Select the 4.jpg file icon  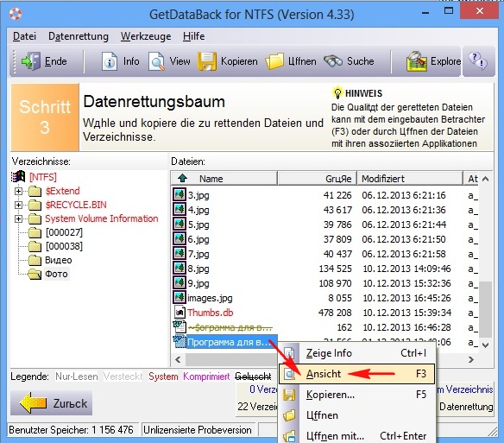click(x=180, y=210)
